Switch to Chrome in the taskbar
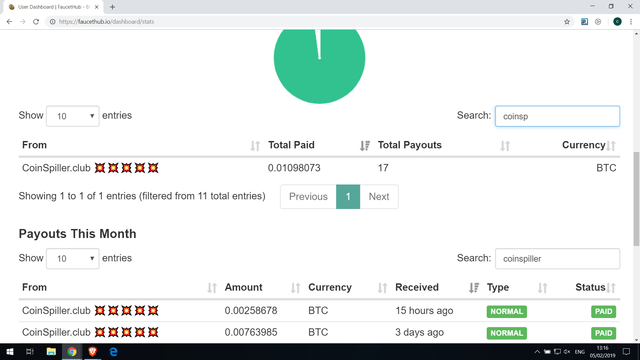 pyautogui.click(x=72, y=351)
